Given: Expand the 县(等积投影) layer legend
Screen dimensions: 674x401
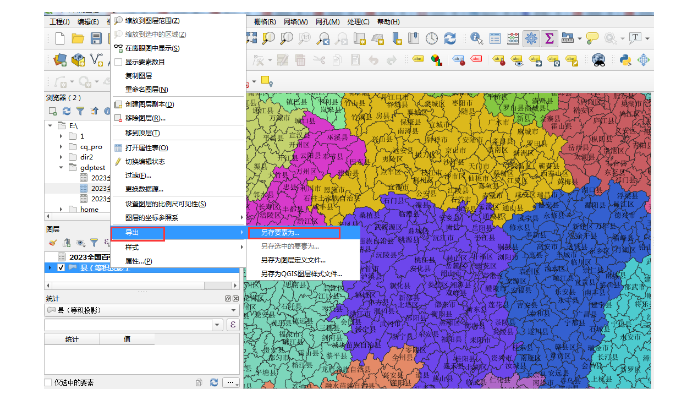Looking at the screenshot, I should [50, 268].
